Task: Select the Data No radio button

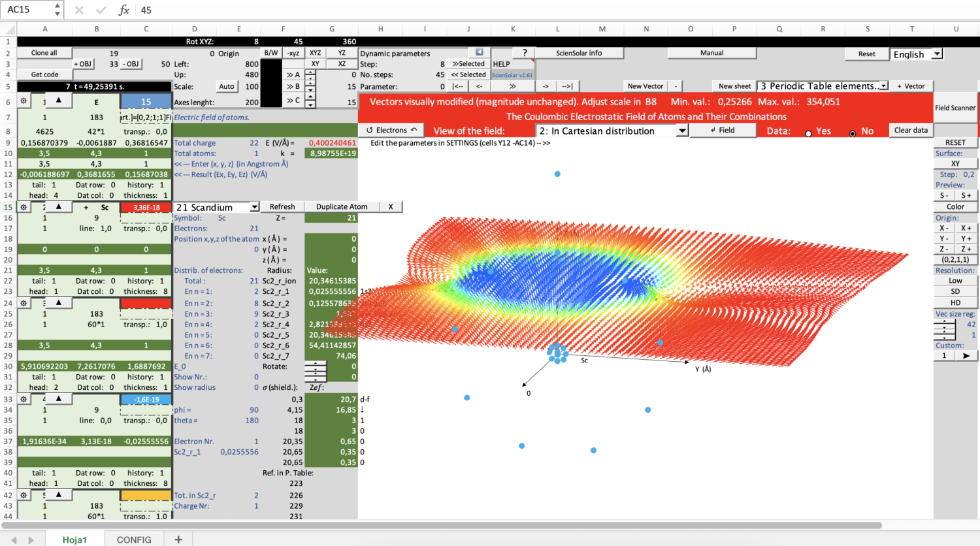Action: point(853,133)
